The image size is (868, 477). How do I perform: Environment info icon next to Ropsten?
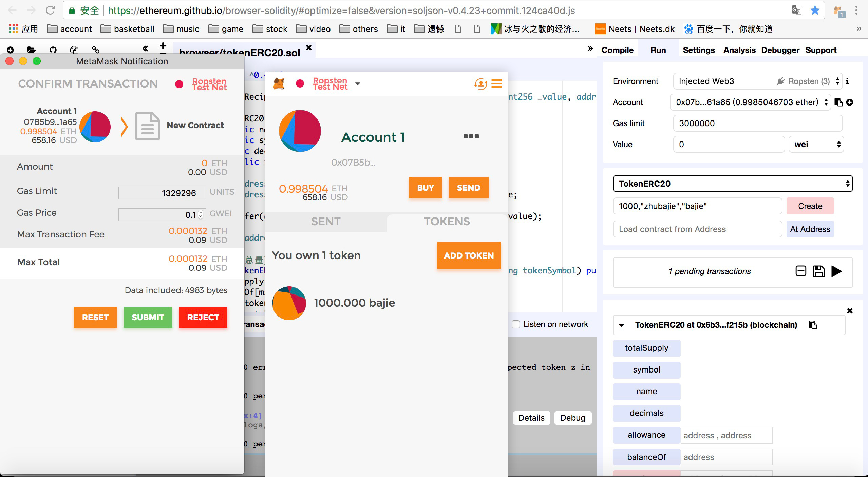pyautogui.click(x=847, y=81)
